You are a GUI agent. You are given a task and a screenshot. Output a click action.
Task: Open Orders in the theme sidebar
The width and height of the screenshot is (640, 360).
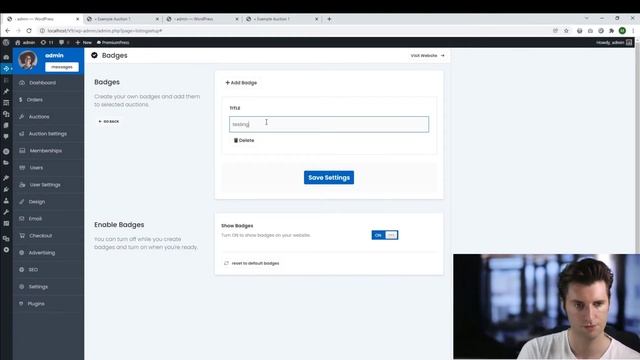(48, 100)
